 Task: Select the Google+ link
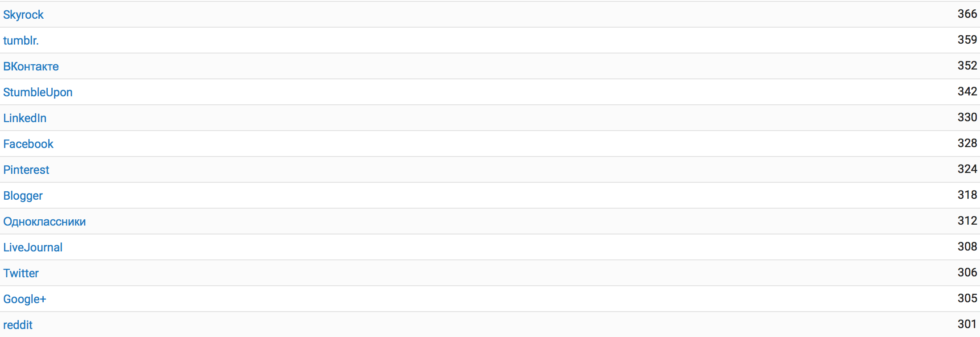(x=25, y=299)
